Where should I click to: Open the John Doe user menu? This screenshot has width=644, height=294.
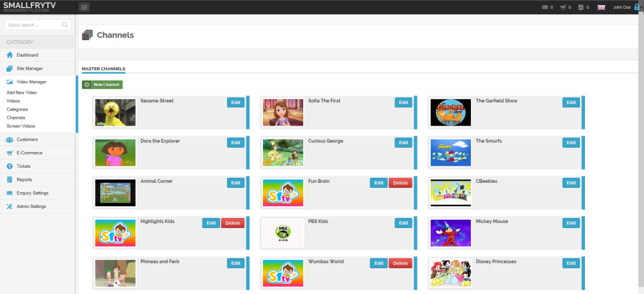[x=622, y=8]
